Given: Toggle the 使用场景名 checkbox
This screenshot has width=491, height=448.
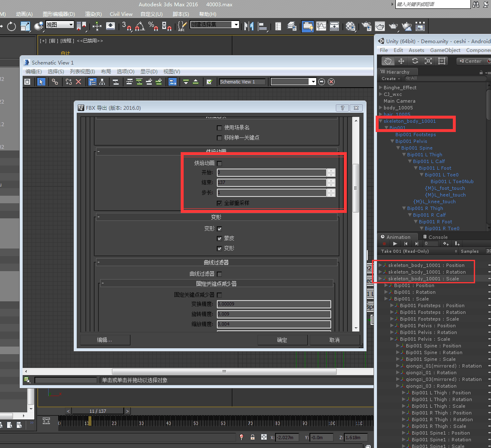Looking at the screenshot, I should pos(219,128).
